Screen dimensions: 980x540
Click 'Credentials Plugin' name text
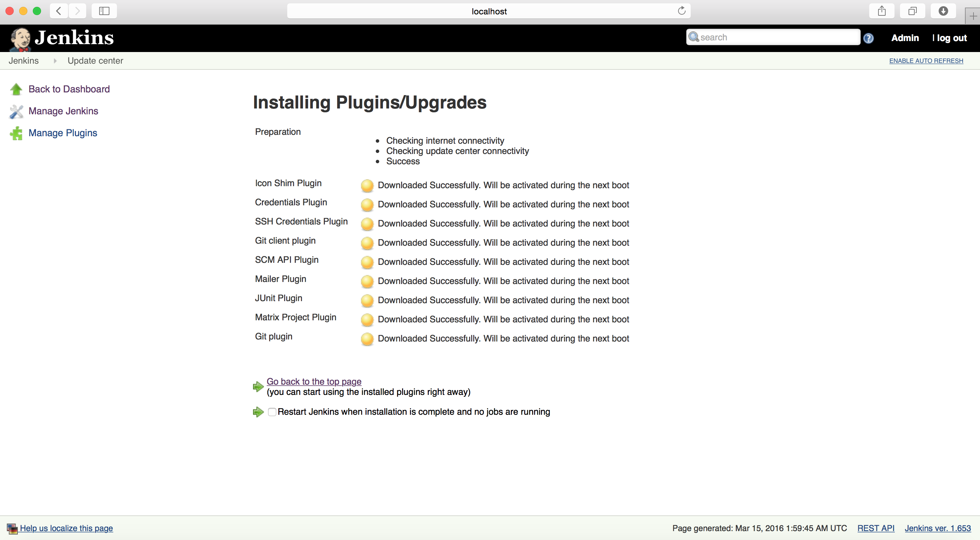tap(291, 202)
